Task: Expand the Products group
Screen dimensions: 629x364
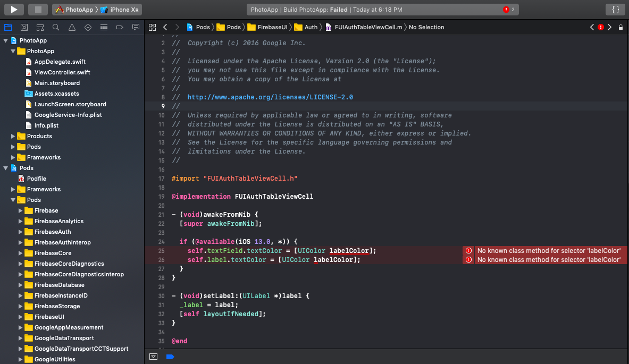Action: tap(13, 136)
